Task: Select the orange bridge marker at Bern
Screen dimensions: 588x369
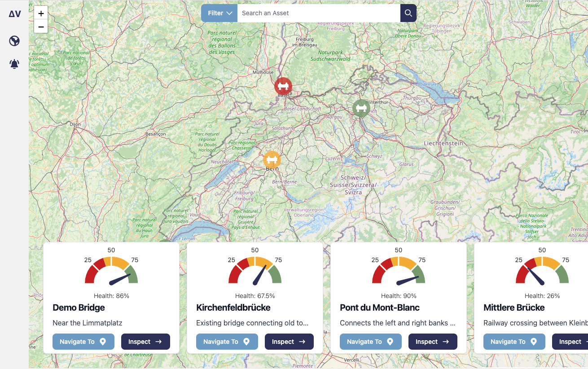Action: (x=272, y=160)
